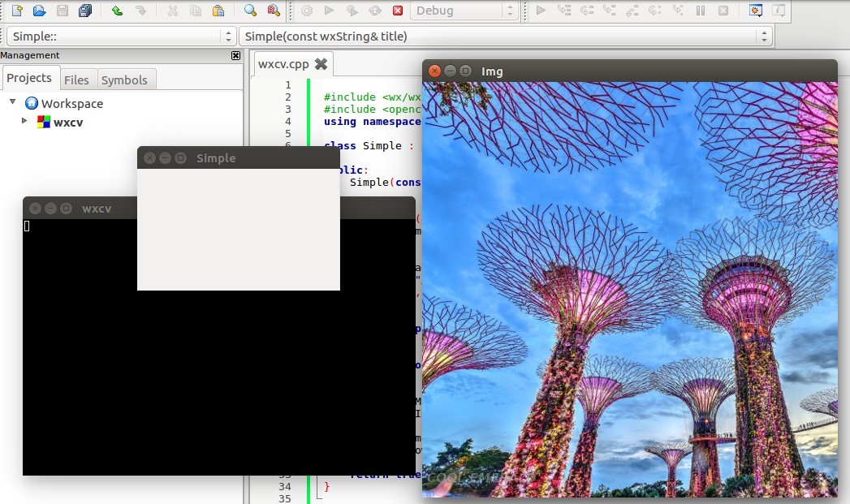This screenshot has width=850, height=504.
Task: Click the Build options gear icon
Action: tap(306, 11)
